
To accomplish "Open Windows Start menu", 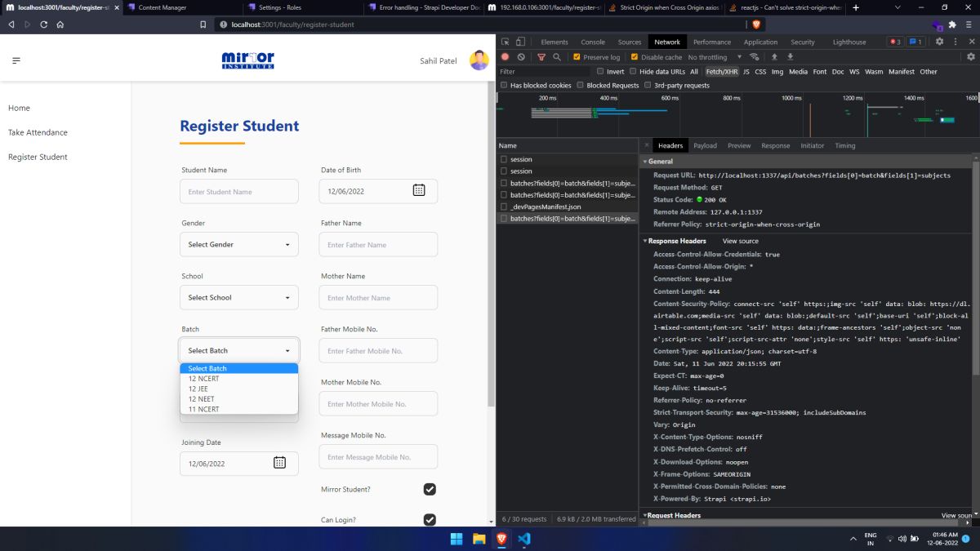I will [x=457, y=539].
